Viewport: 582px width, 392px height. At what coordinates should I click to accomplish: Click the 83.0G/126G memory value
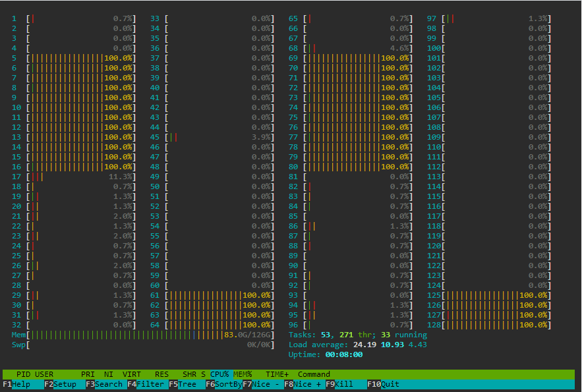point(248,335)
